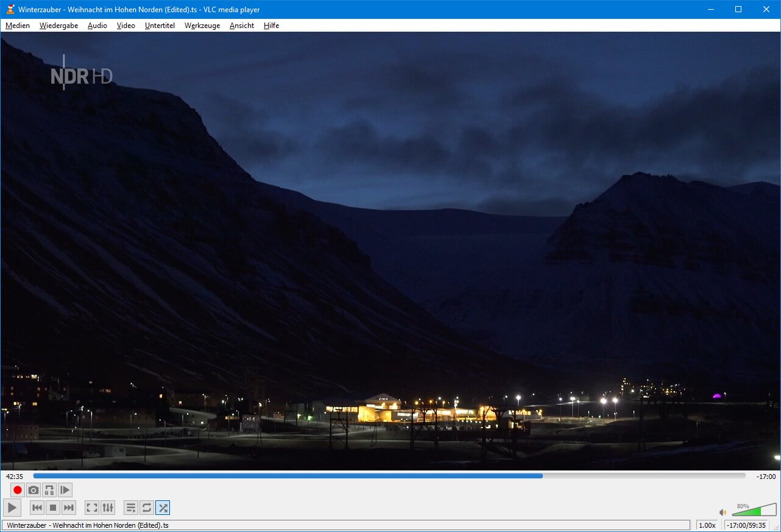Enter fullscreen video mode
Image resolution: width=781 pixels, height=532 pixels.
(92, 508)
